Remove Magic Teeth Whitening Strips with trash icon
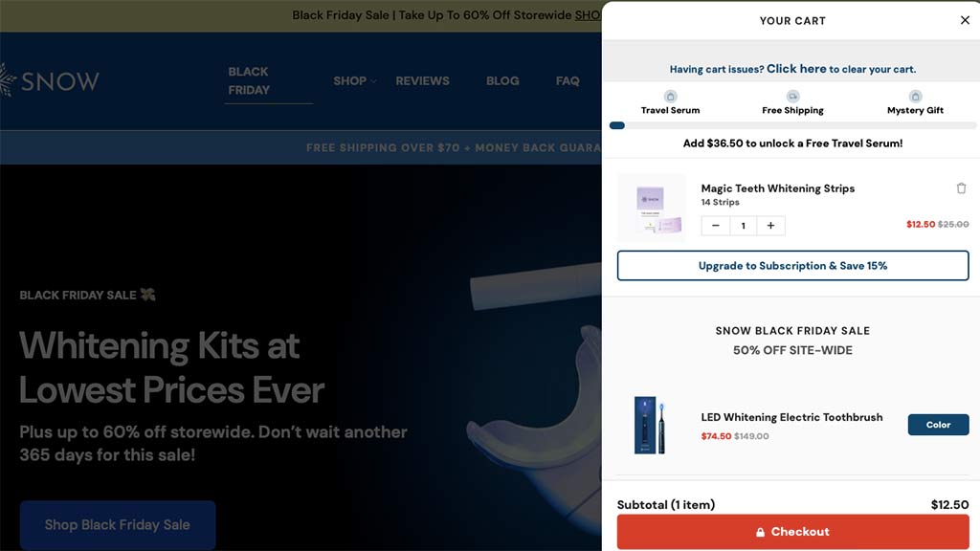The width and height of the screenshot is (980, 551). [x=961, y=188]
